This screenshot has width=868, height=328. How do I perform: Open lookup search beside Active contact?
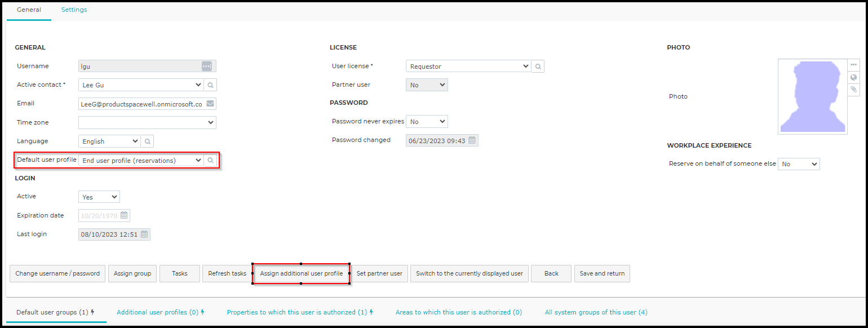point(210,85)
